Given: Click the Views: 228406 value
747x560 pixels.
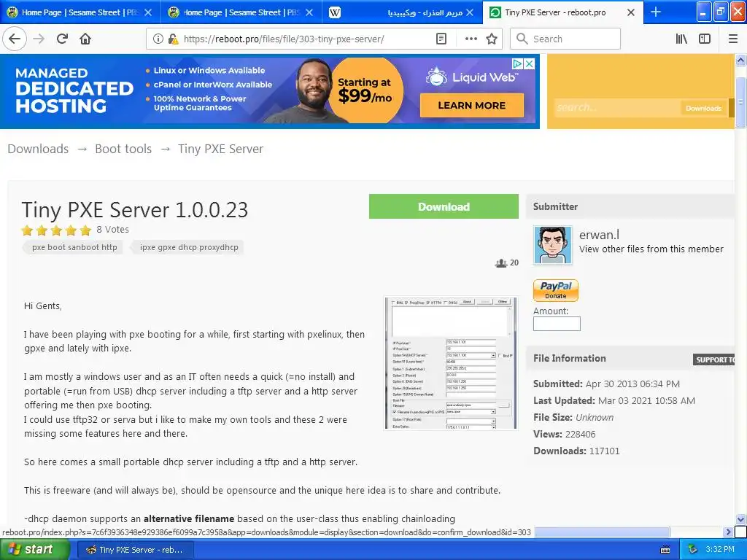Looking at the screenshot, I should (x=580, y=435).
